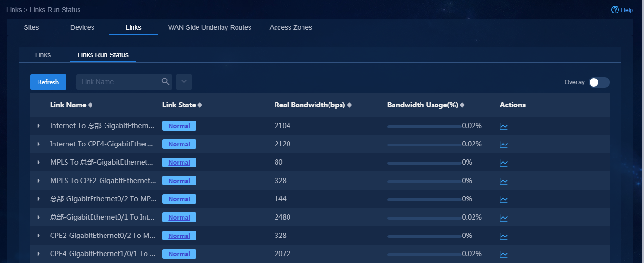Click bandwidth value 2480
The height and width of the screenshot is (263, 644).
[x=282, y=217]
